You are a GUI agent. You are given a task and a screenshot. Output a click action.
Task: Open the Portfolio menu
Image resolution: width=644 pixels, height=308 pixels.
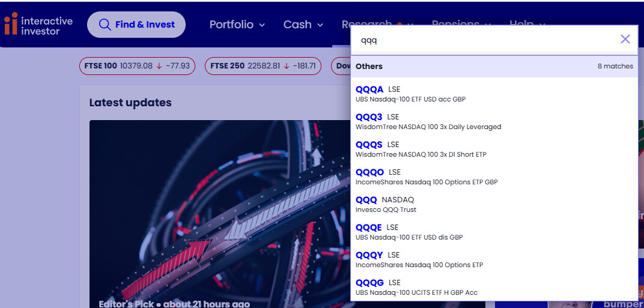pos(237,25)
